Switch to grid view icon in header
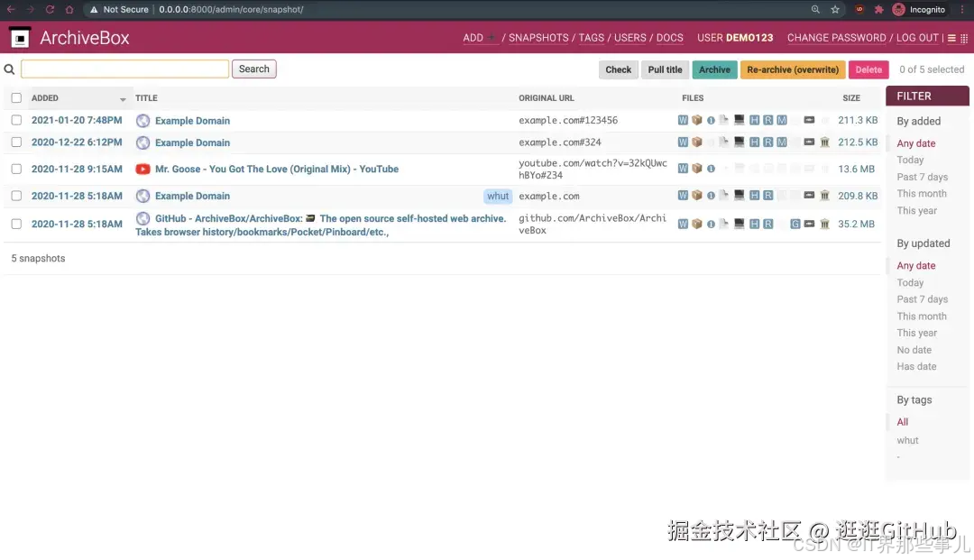Screen dimensions: 974x560 964,38
